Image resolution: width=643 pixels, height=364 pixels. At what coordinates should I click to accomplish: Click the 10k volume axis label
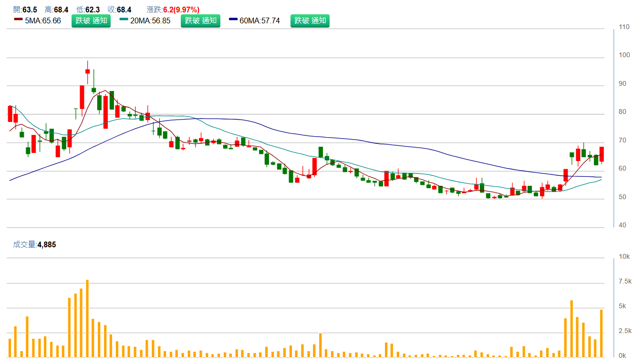click(x=624, y=257)
